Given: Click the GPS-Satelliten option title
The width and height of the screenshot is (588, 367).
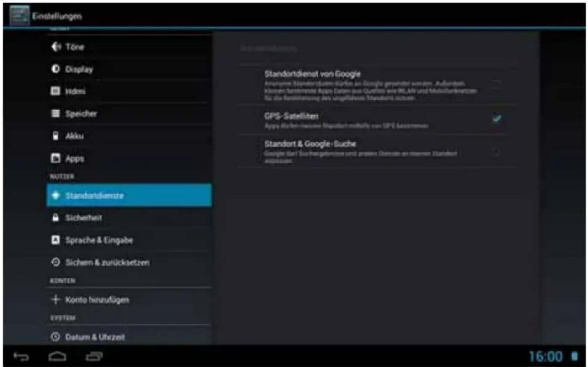Looking at the screenshot, I should (291, 116).
